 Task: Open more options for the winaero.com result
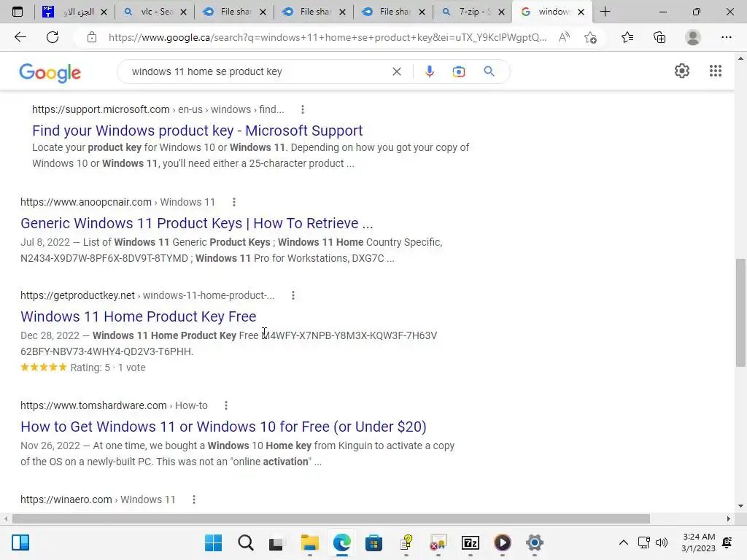pyautogui.click(x=193, y=499)
